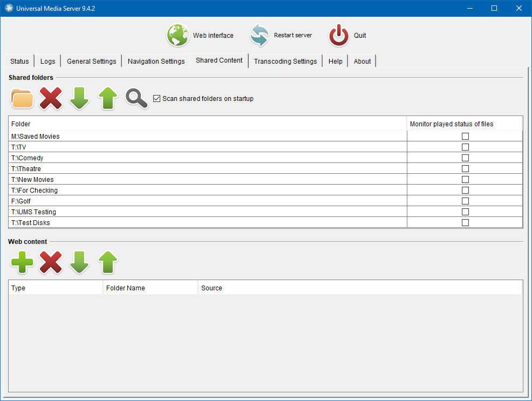Enable monitoring for T:\TV folder
The width and height of the screenshot is (532, 401).
pyautogui.click(x=465, y=147)
